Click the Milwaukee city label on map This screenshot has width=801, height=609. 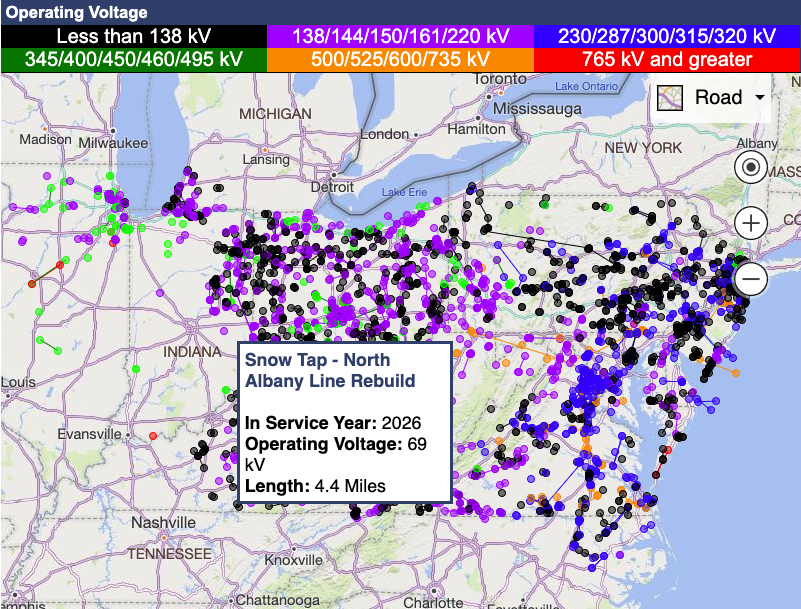tap(113, 143)
